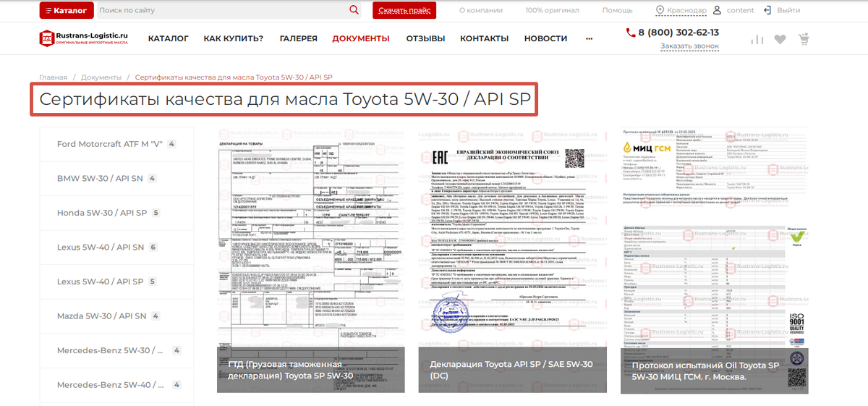Click the red phone handset icon

coord(629,33)
